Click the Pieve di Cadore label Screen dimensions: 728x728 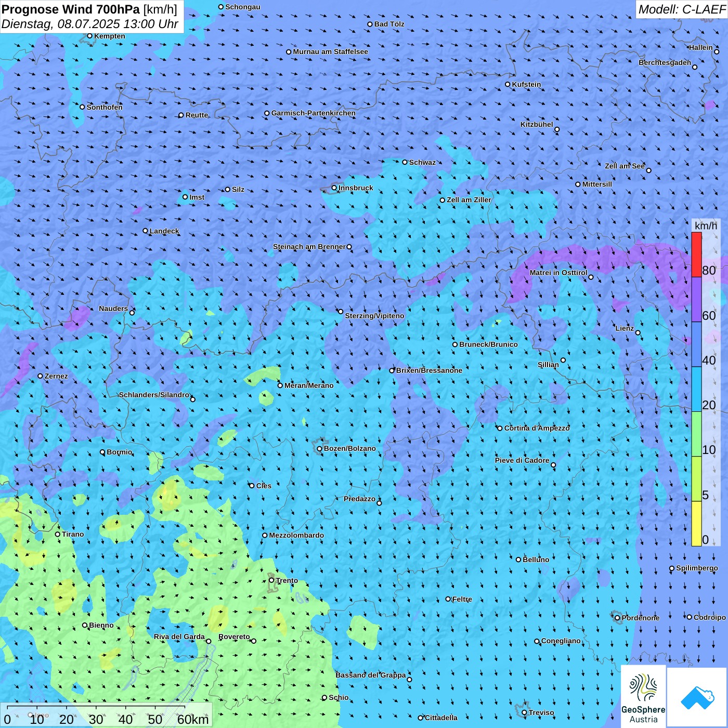(522, 460)
